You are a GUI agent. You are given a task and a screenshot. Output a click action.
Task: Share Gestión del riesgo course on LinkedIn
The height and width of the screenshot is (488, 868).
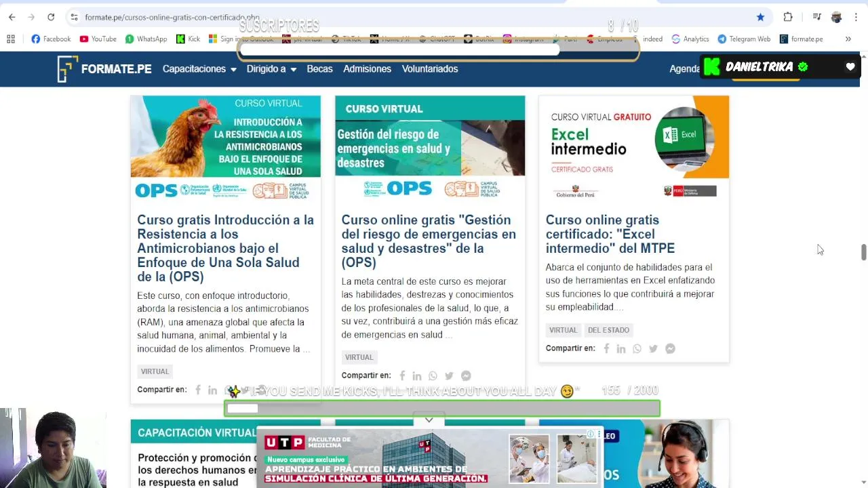coord(416,375)
